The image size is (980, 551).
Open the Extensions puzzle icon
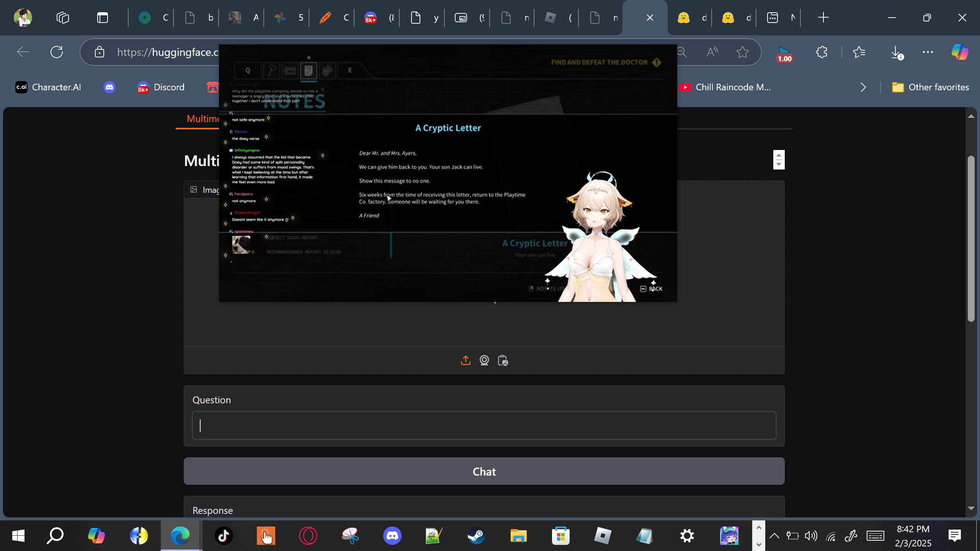coord(822,52)
